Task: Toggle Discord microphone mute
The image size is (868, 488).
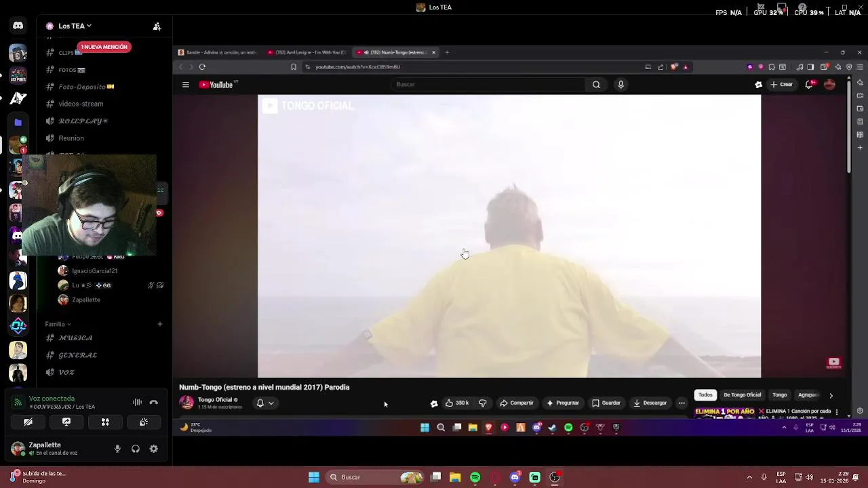Action: tap(117, 449)
